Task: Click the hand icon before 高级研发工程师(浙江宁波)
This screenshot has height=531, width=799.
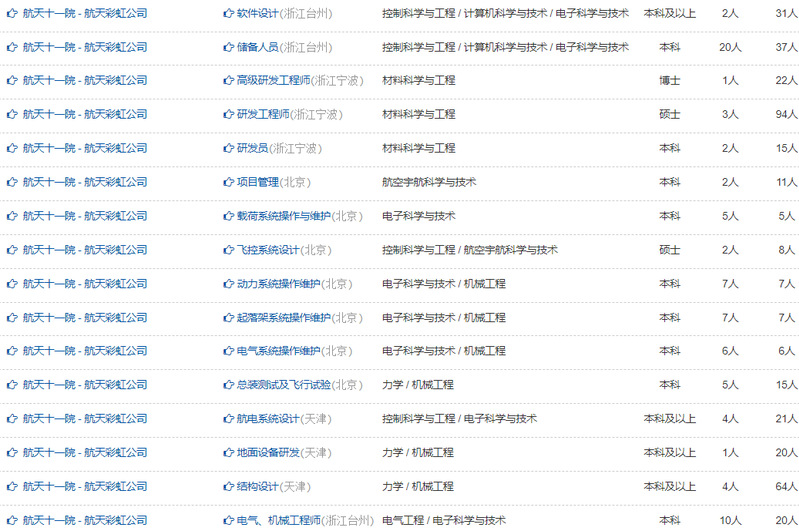Action: [228, 80]
